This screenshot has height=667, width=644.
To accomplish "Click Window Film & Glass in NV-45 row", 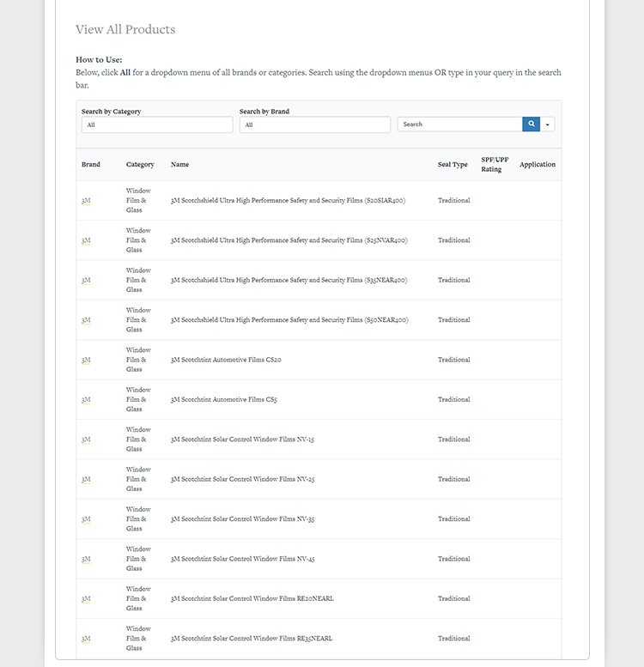I will point(138,559).
